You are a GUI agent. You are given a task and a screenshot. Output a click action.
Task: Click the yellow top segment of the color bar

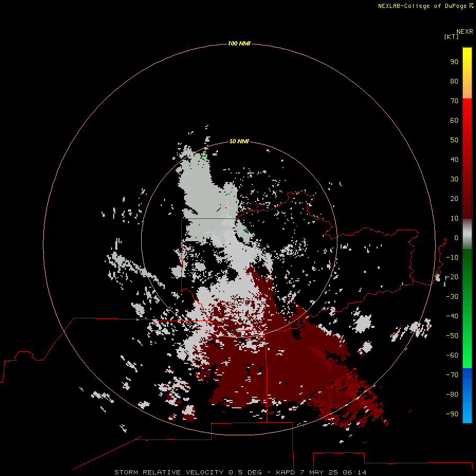point(467,73)
